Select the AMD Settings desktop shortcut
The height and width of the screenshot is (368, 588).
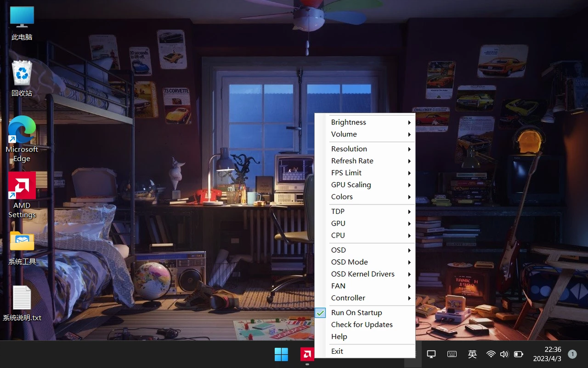pos(22,195)
